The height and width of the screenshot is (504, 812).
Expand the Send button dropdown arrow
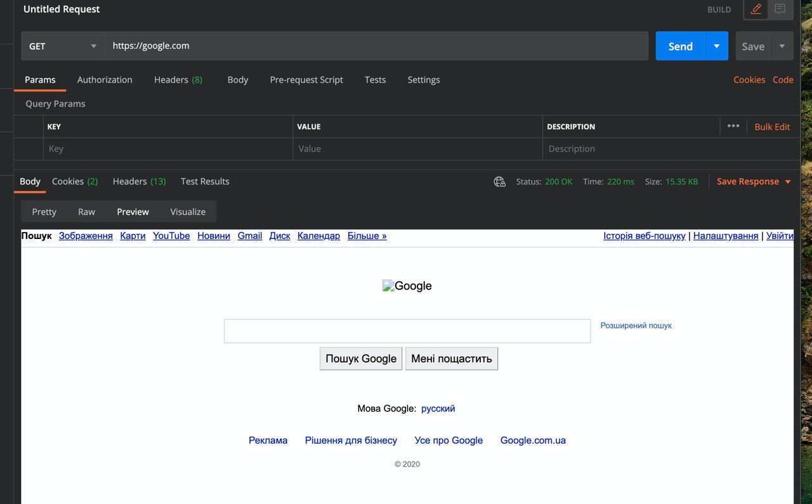716,46
